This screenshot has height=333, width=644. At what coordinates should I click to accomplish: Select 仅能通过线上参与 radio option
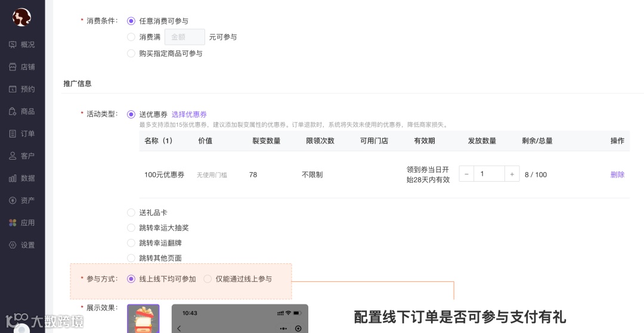coord(208,279)
